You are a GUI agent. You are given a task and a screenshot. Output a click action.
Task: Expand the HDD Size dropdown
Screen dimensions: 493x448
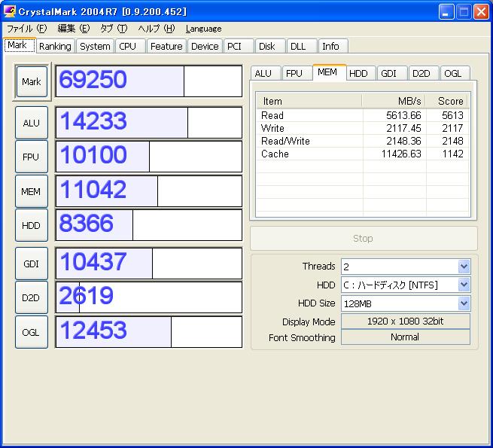464,303
